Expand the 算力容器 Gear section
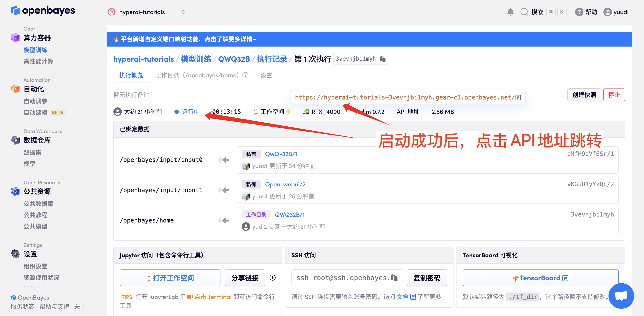The width and height of the screenshot is (644, 316). click(x=37, y=38)
